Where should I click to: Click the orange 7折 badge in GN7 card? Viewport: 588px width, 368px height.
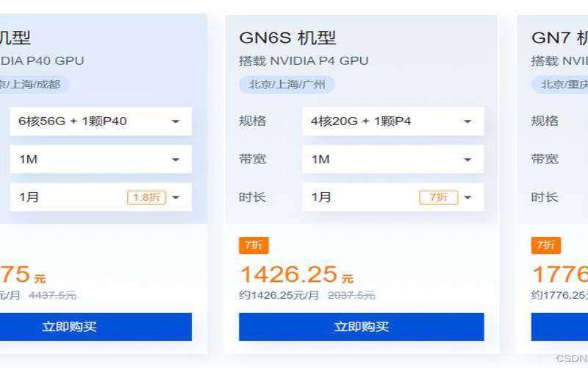coord(545,245)
